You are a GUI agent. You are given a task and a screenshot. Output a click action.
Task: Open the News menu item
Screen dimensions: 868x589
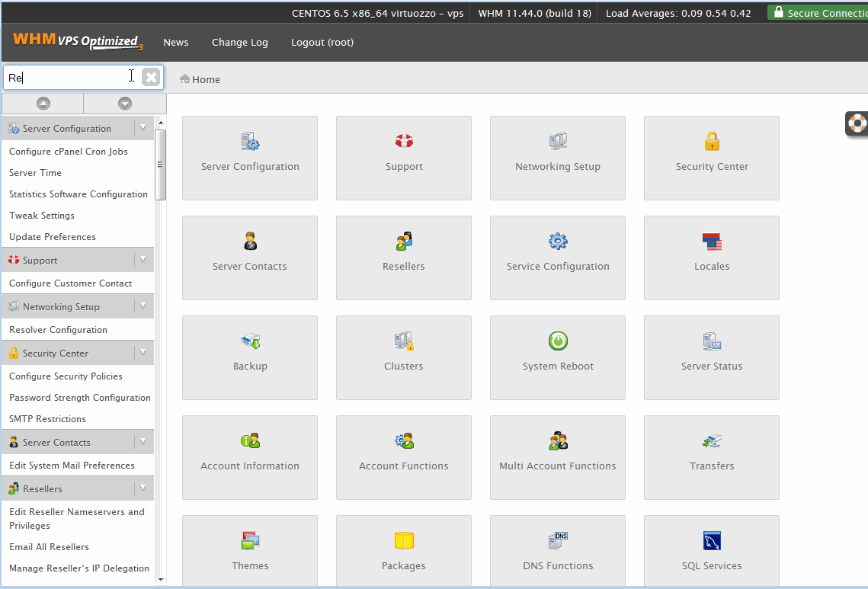pos(176,42)
